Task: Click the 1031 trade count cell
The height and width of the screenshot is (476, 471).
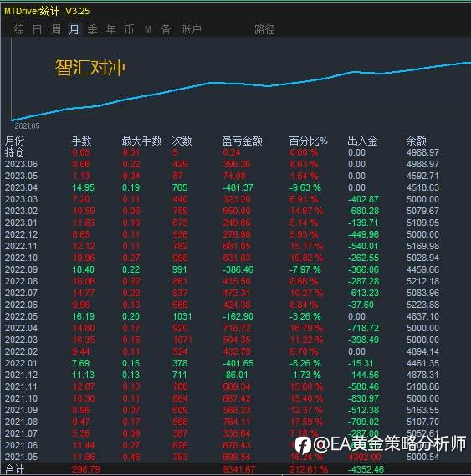Action: pyautogui.click(x=182, y=316)
